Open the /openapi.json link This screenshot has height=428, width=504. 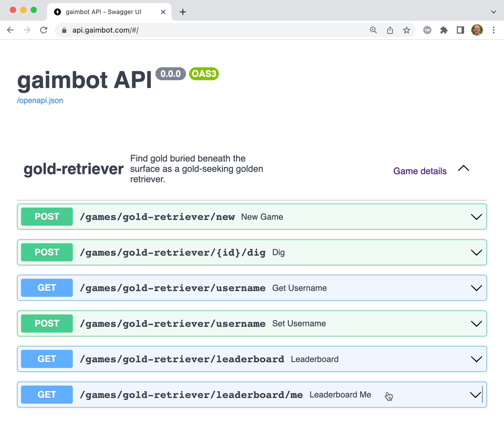(40, 101)
